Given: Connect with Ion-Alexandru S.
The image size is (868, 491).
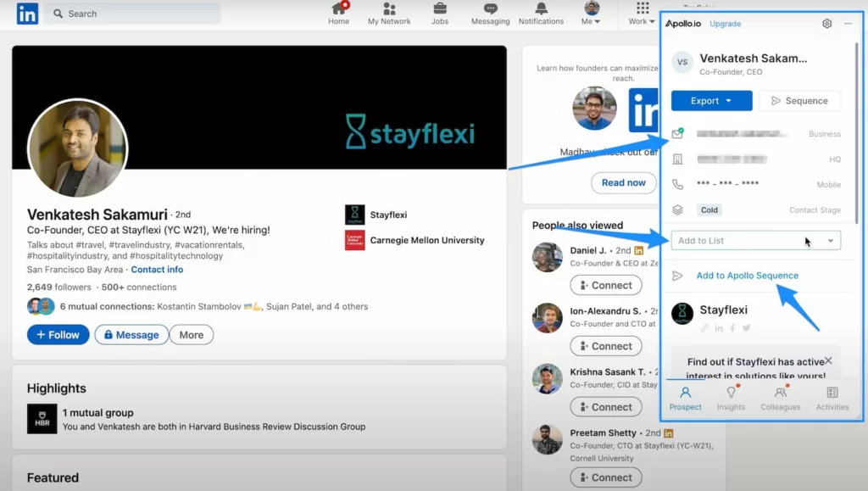Looking at the screenshot, I should [x=606, y=346].
